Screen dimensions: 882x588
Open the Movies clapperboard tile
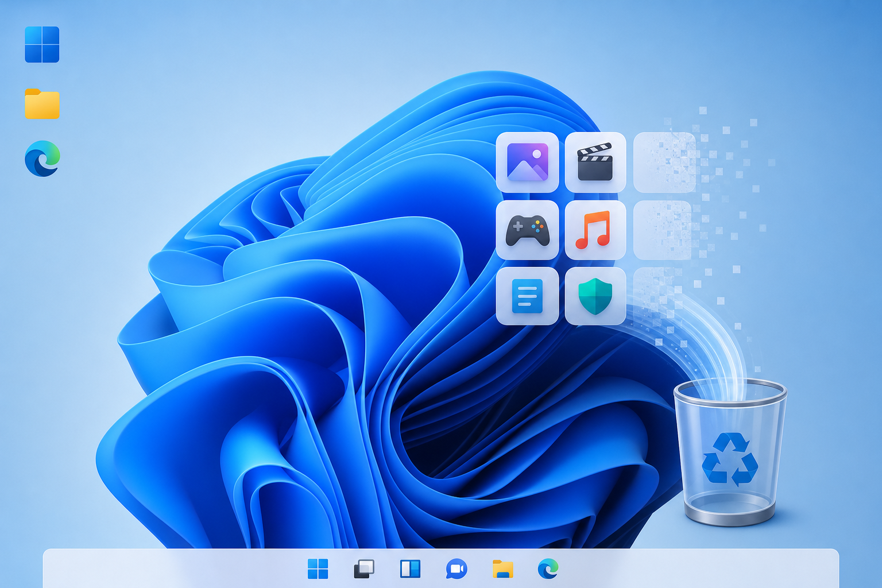[x=595, y=163]
